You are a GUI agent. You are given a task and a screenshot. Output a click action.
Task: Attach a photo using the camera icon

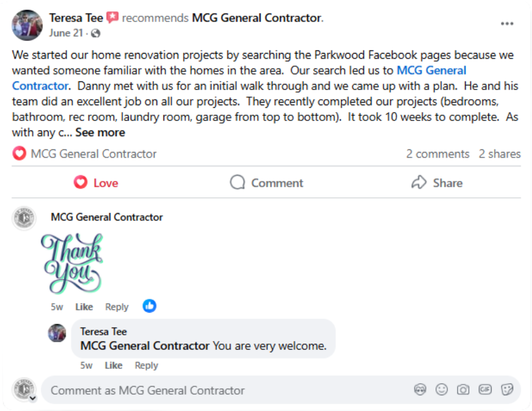(x=463, y=390)
